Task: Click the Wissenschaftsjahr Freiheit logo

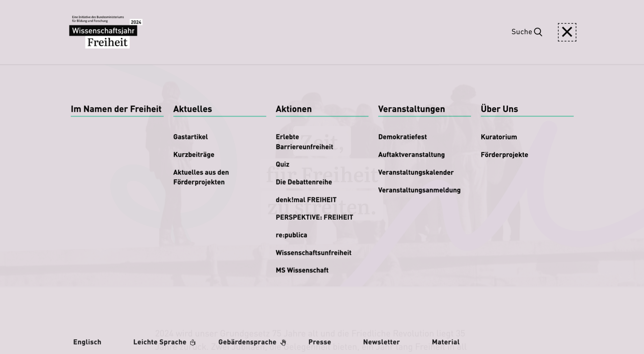Action: click(105, 32)
